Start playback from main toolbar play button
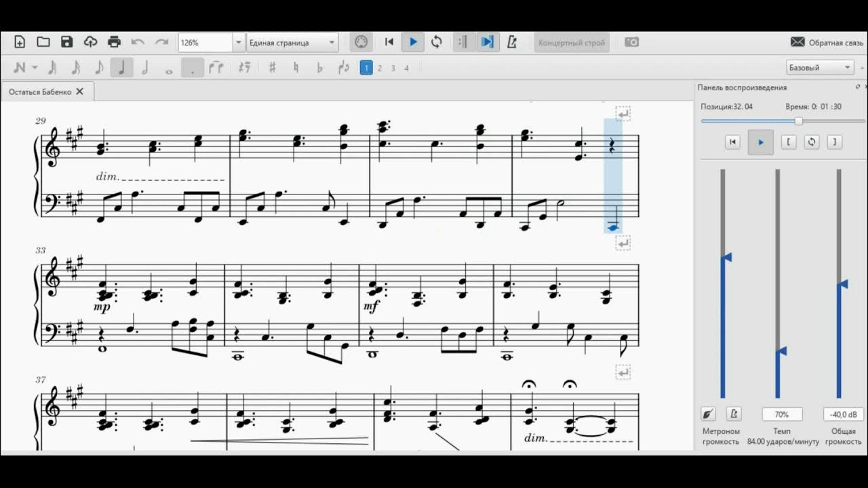Viewport: 868px width, 488px height. [x=413, y=42]
